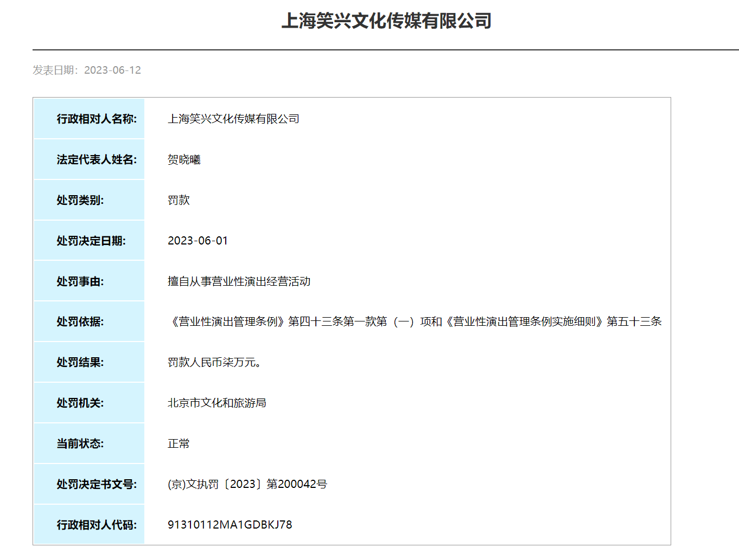Select the 当前状态 label cell
This screenshot has height=560, width=739.
point(90,443)
